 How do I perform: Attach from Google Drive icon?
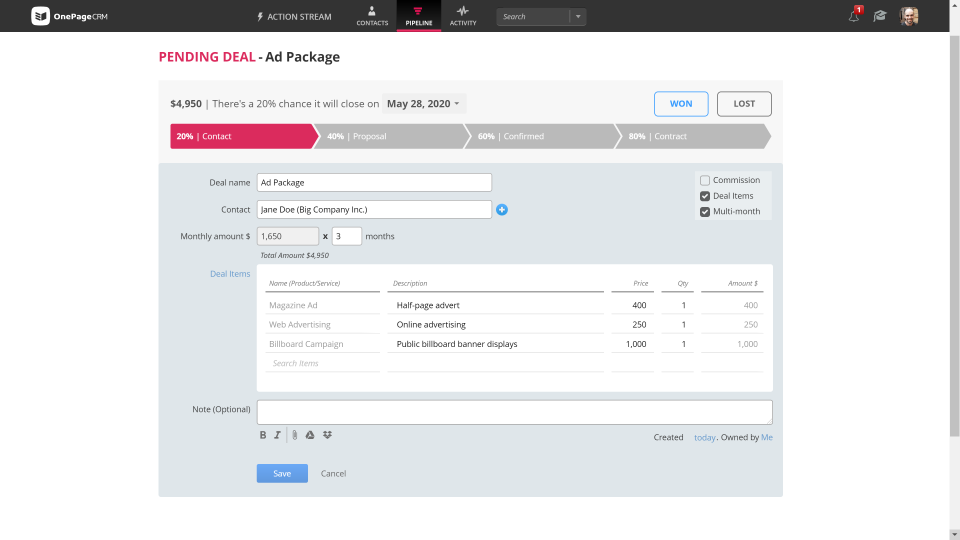tap(310, 435)
